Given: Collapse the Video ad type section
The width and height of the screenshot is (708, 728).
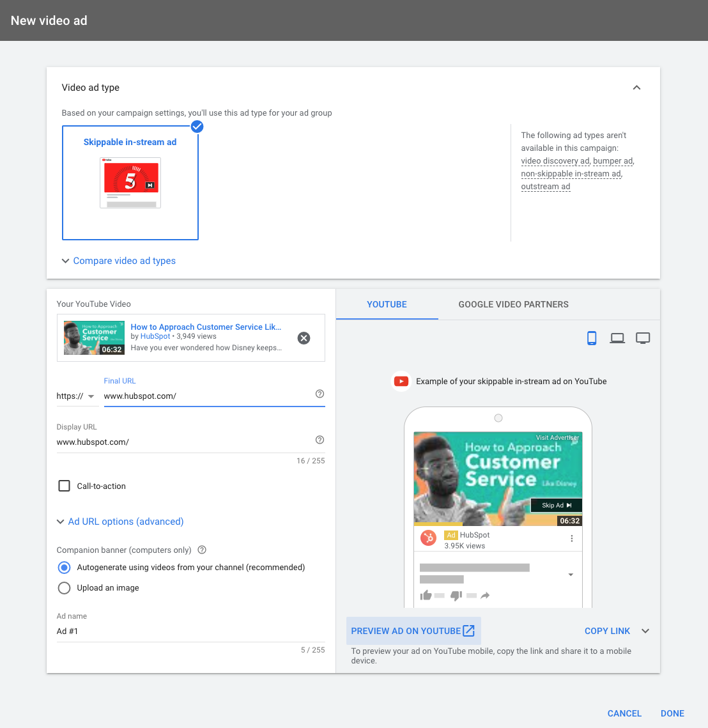Looking at the screenshot, I should (x=636, y=88).
